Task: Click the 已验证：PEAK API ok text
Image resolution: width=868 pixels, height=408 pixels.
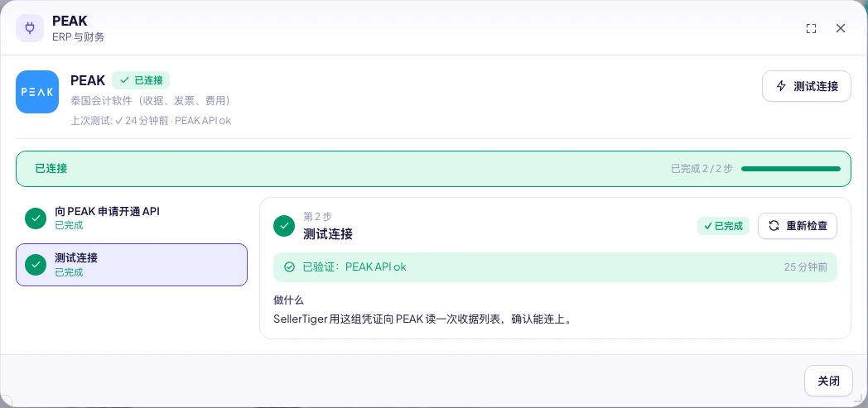Action: click(354, 267)
